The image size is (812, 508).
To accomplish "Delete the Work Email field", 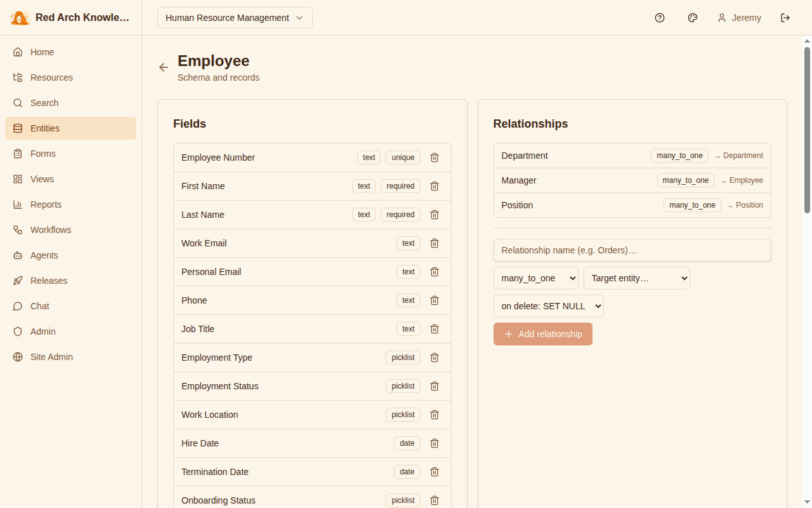I will coord(435,243).
